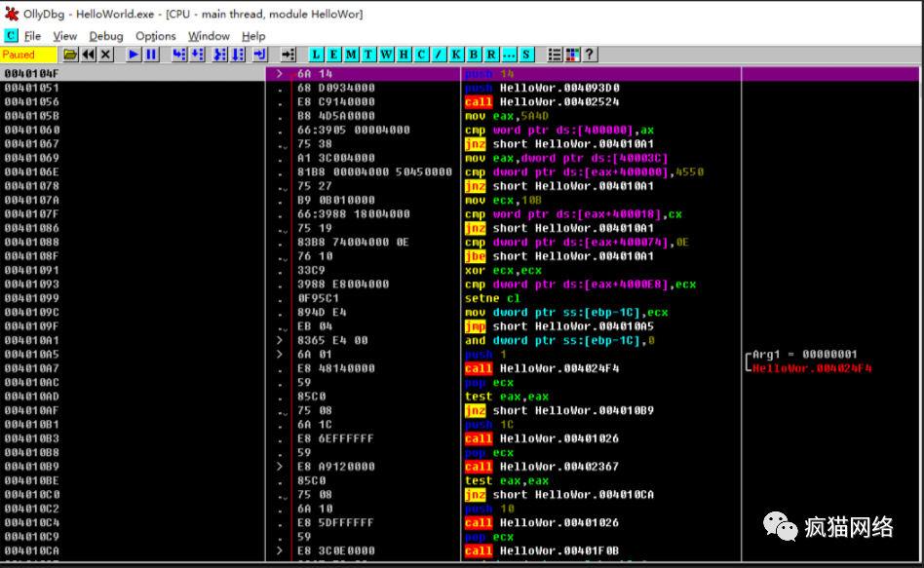
Task: Select 'jnz short HelloWor.004010CA' instruction
Action: pos(559,495)
